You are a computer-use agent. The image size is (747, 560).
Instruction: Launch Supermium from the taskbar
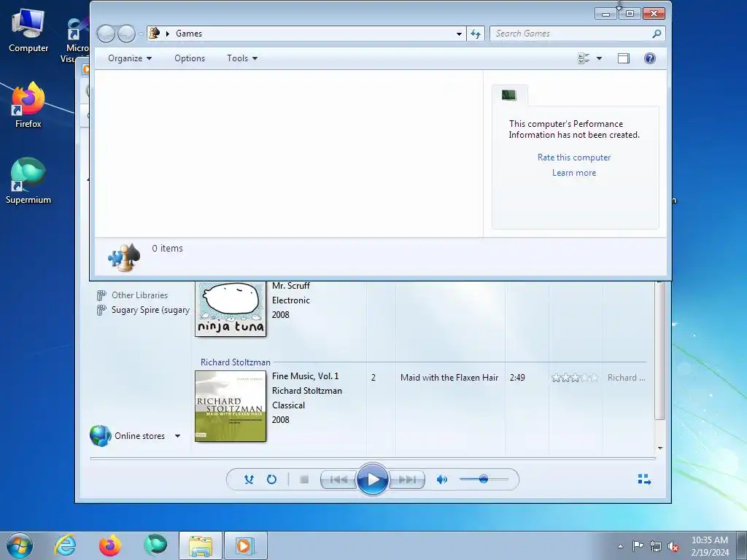pos(155,545)
